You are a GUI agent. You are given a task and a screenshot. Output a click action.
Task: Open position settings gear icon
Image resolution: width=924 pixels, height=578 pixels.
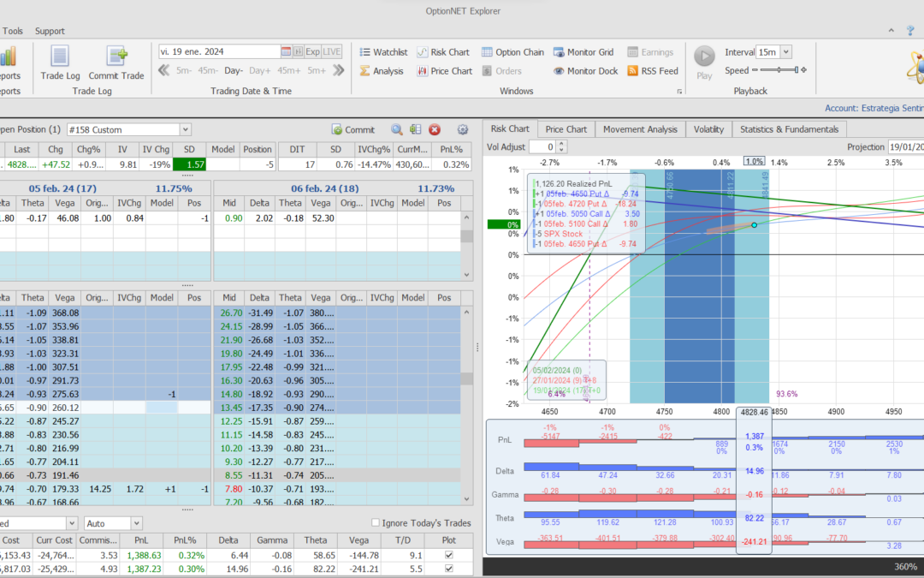coord(463,129)
